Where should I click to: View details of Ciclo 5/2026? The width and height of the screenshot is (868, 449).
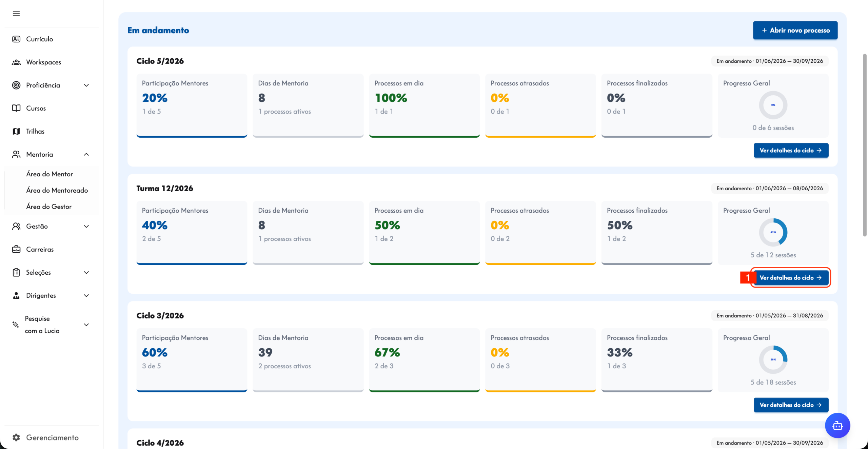point(791,150)
